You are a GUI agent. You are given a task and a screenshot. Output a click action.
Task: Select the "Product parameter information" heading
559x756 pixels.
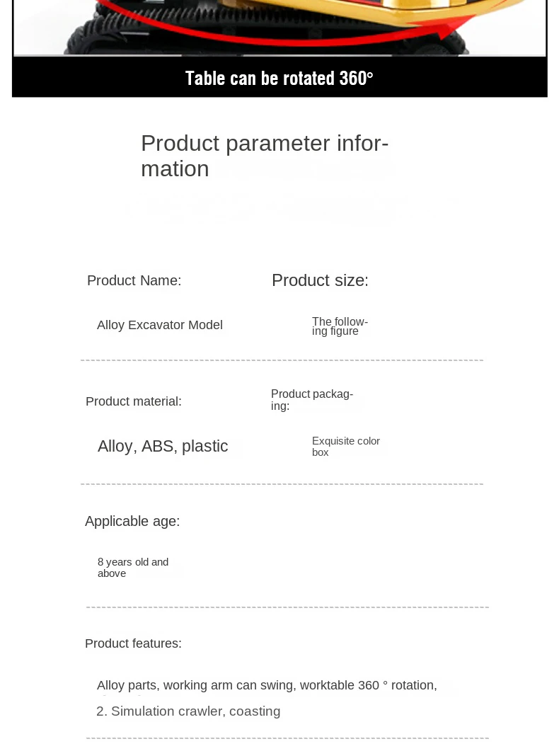[x=264, y=156]
